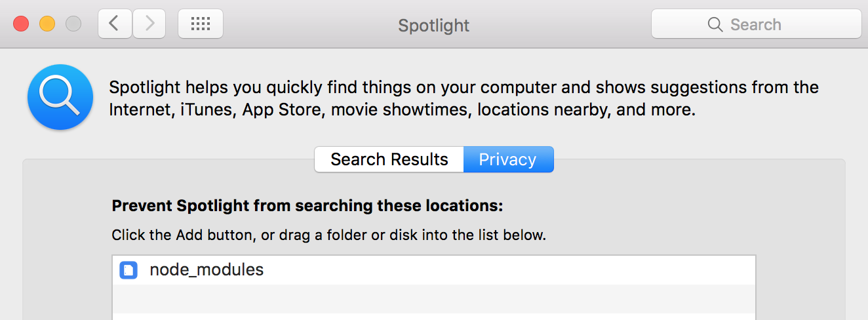
Task: Click the gray disabled zoom window button
Action: pyautogui.click(x=73, y=24)
